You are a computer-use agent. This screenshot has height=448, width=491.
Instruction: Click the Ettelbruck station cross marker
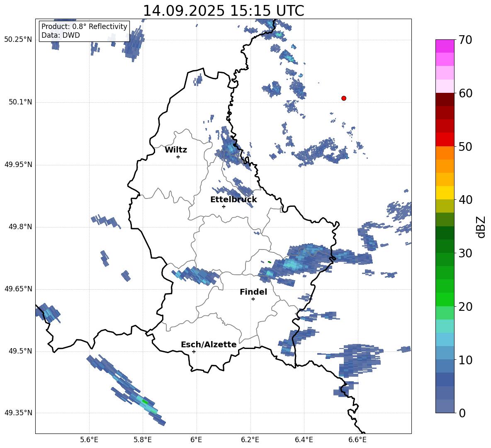pyautogui.click(x=224, y=206)
